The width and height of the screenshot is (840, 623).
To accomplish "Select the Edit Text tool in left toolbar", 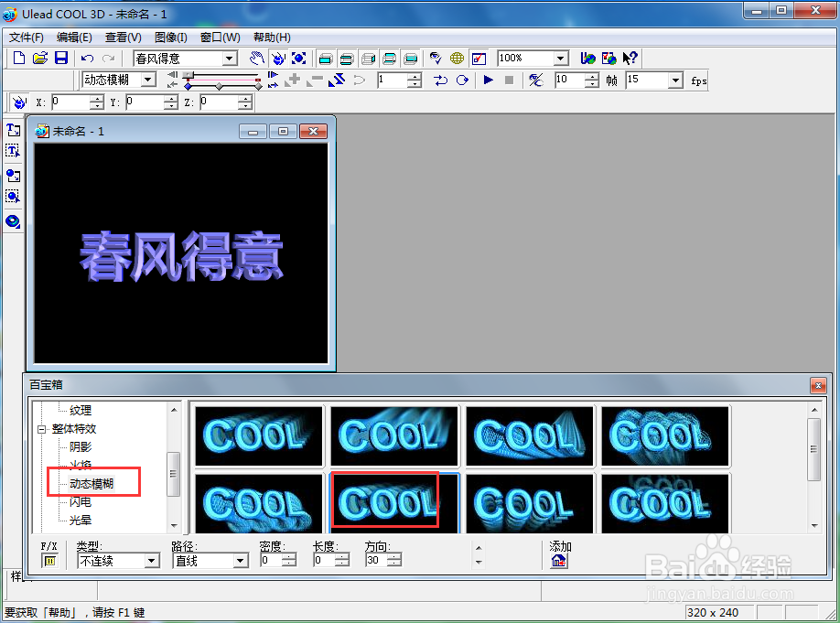I will pos(13,151).
